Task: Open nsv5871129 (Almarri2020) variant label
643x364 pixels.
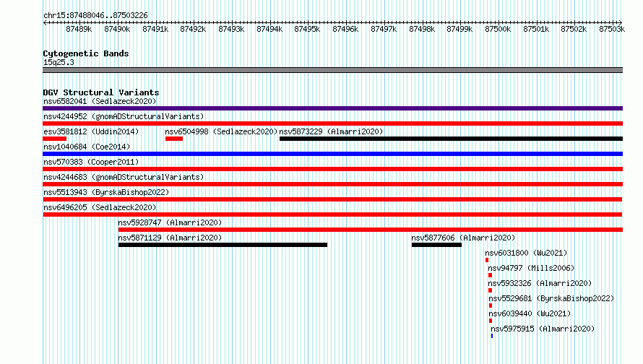Action: click(x=170, y=238)
